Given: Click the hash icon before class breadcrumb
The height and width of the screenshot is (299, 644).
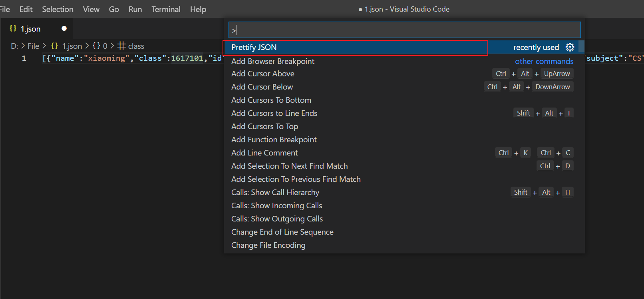Looking at the screenshot, I should pos(121,46).
